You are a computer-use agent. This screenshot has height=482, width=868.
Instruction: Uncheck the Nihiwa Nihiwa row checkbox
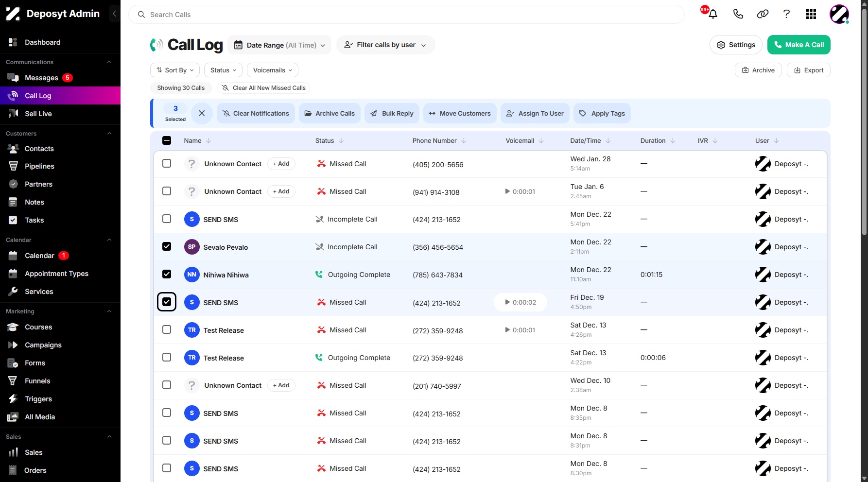[x=167, y=274]
